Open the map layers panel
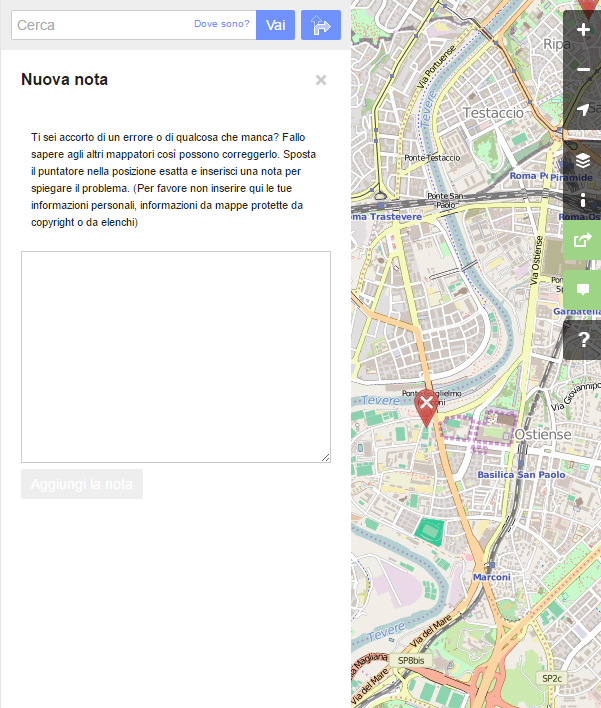Viewport: 601px width, 708px height. click(583, 160)
